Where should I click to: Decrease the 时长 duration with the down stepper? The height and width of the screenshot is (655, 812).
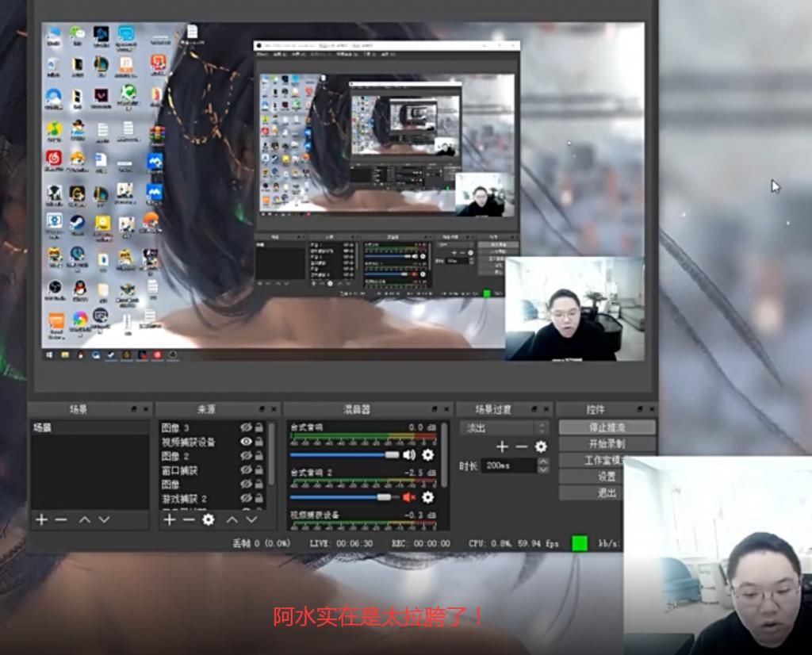click(542, 469)
